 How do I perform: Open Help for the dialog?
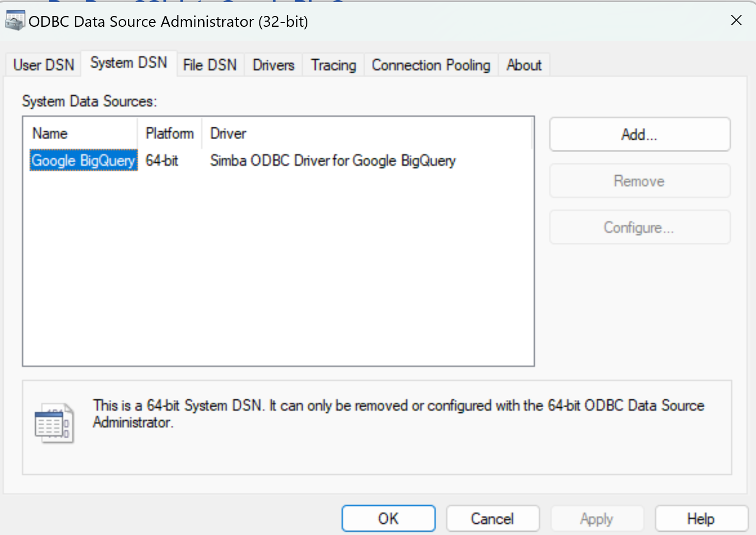tap(701, 519)
